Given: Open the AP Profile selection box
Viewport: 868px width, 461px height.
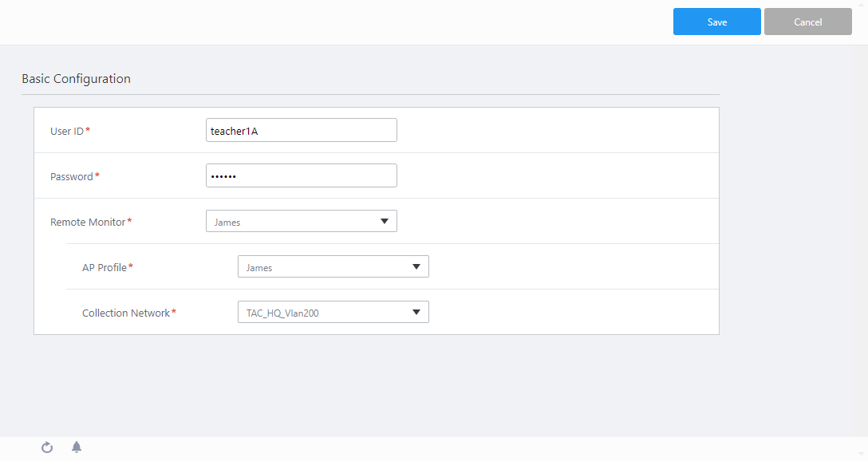Looking at the screenshot, I should [323, 266].
